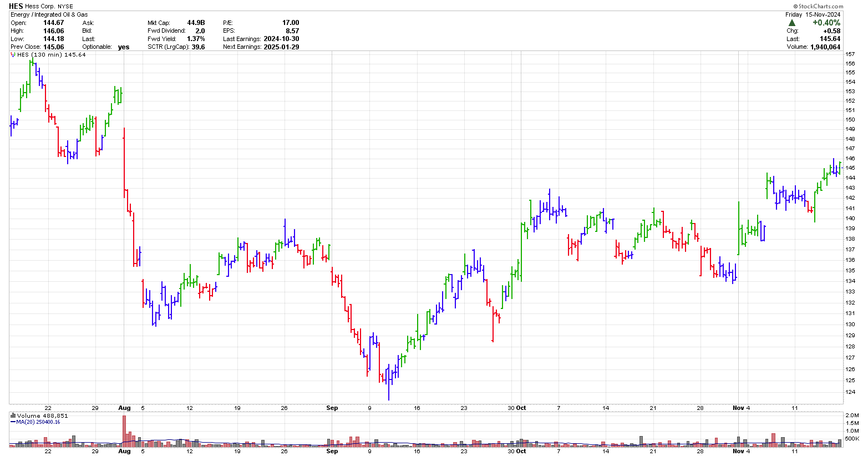Click the Last Earnings date 2024-10-30
This screenshot has height=456, width=868.
tap(282, 39)
